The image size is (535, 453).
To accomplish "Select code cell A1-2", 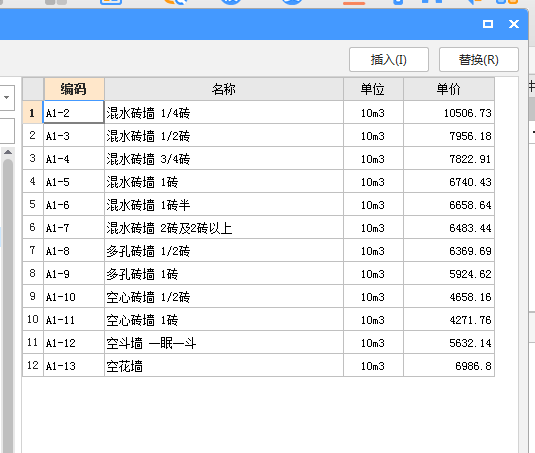I will (74, 112).
